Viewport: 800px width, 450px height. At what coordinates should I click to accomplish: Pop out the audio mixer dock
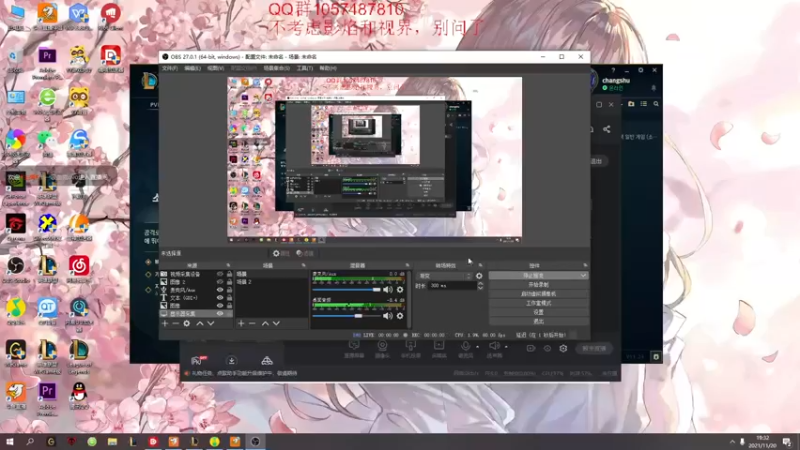[x=407, y=265]
